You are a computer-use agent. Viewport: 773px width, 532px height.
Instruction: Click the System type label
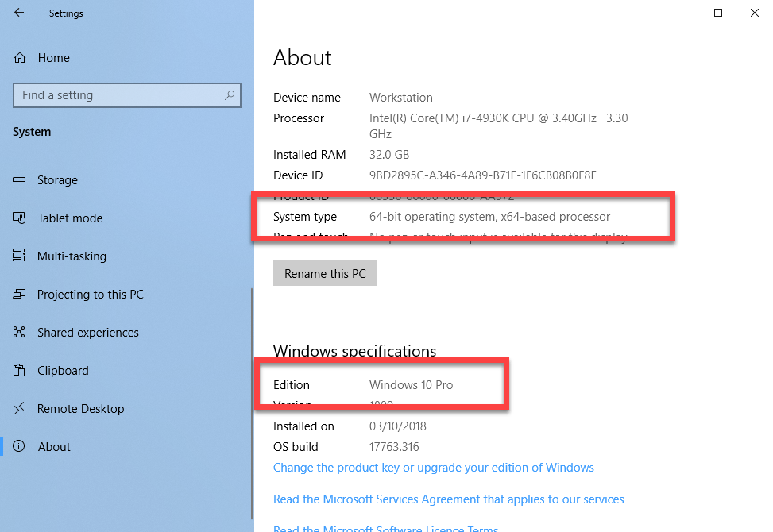pyautogui.click(x=305, y=217)
